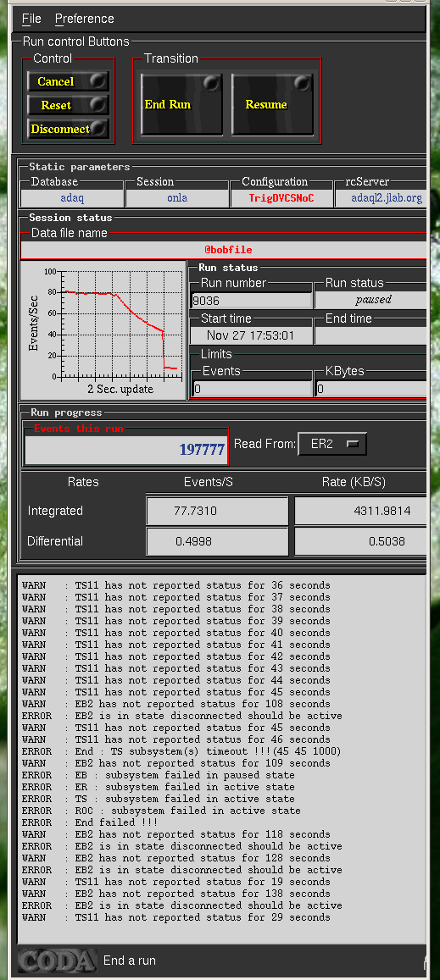Click the CODA logo icon
Image resolution: width=440 pixels, height=980 pixels.
click(x=57, y=961)
